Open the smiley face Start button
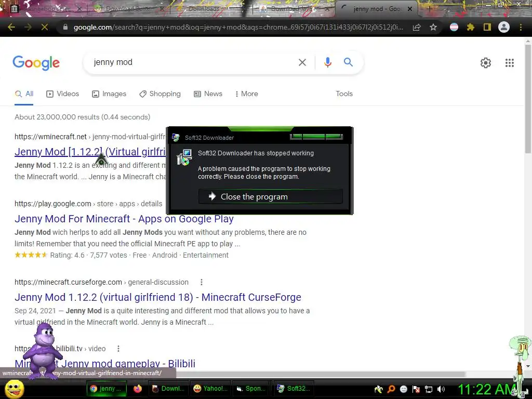Screen dimensions: 532x399 pyautogui.click(x=14, y=389)
